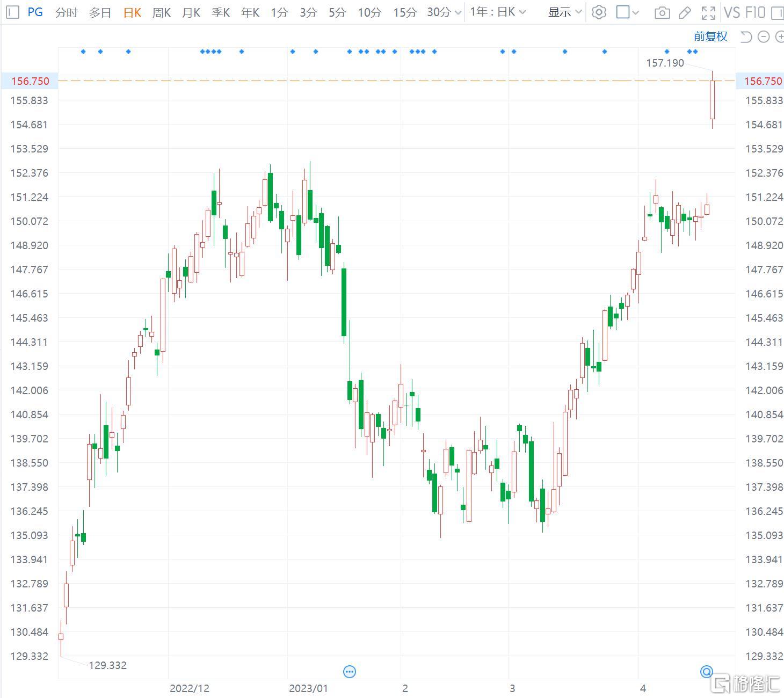
Task: Enter fullscreen chart mode
Action: [x=709, y=12]
